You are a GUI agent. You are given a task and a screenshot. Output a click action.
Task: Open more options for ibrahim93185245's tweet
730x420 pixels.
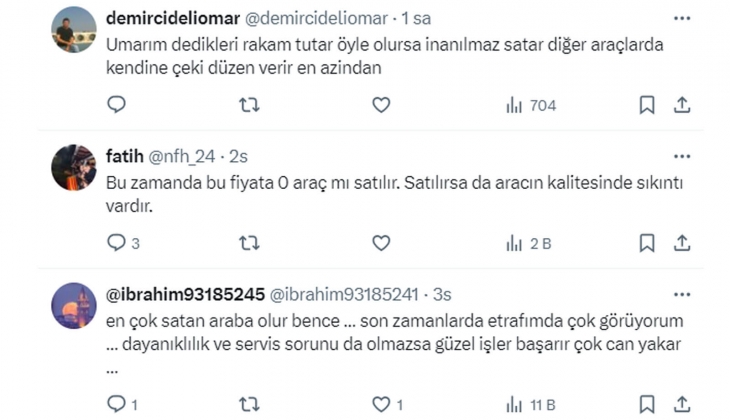point(682,295)
